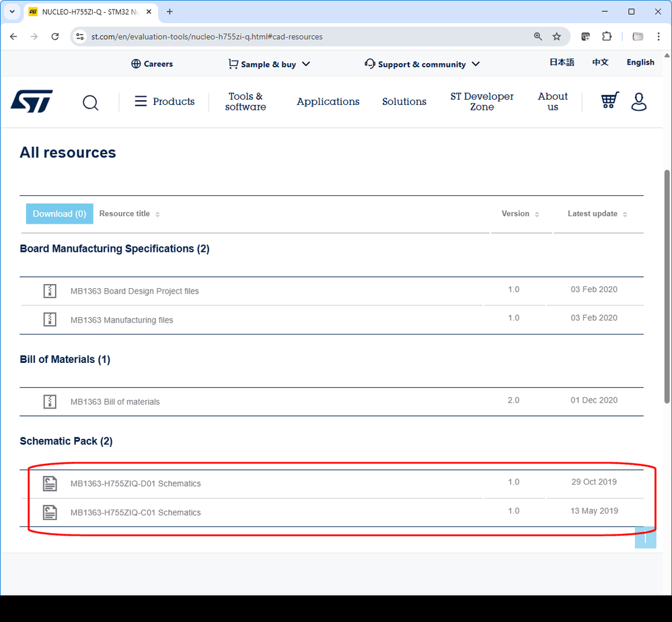The image size is (672, 622).
Task: Click the 'All resources' heading
Action: coord(68,152)
